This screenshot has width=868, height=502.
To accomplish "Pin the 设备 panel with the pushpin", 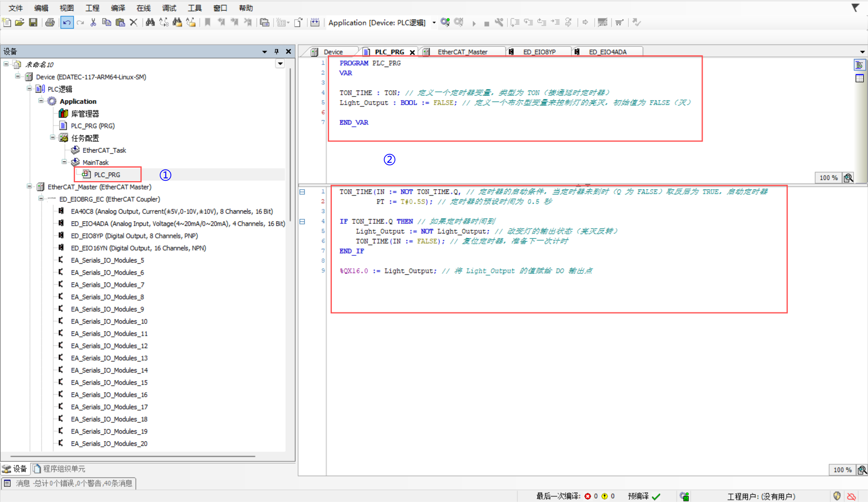I will point(276,51).
